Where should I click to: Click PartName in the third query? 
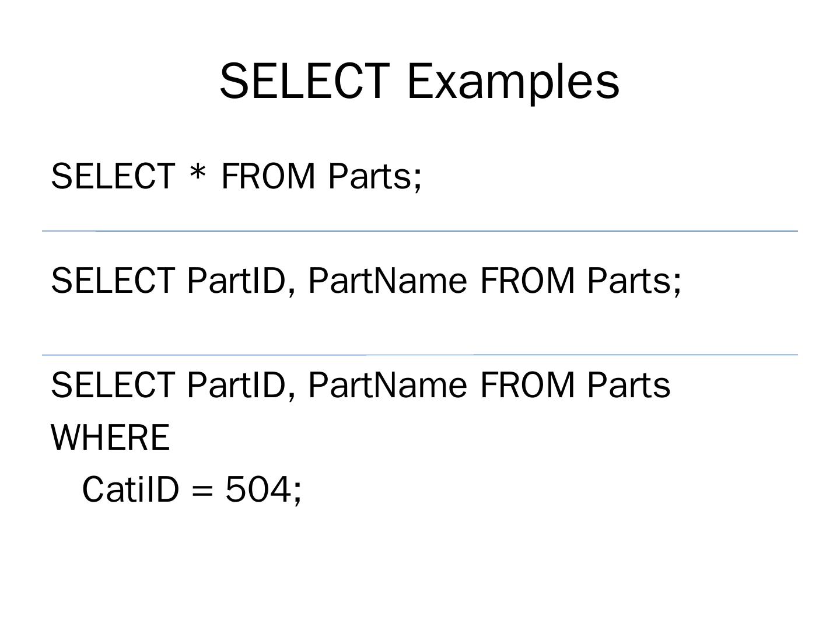[x=387, y=385]
